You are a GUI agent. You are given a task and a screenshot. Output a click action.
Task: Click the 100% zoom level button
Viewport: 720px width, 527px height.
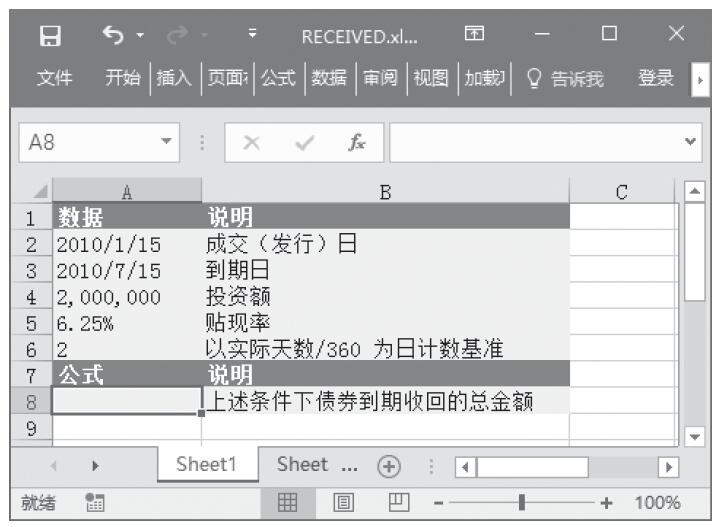click(x=657, y=502)
